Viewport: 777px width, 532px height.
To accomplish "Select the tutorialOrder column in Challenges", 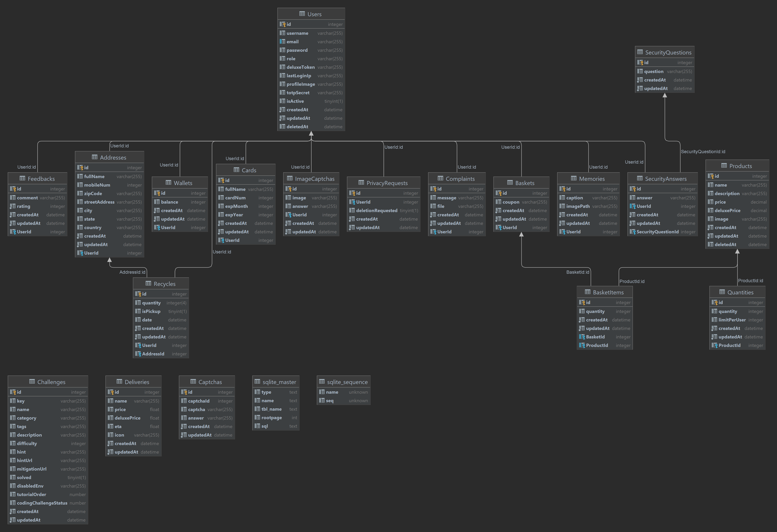I will 48,494.
